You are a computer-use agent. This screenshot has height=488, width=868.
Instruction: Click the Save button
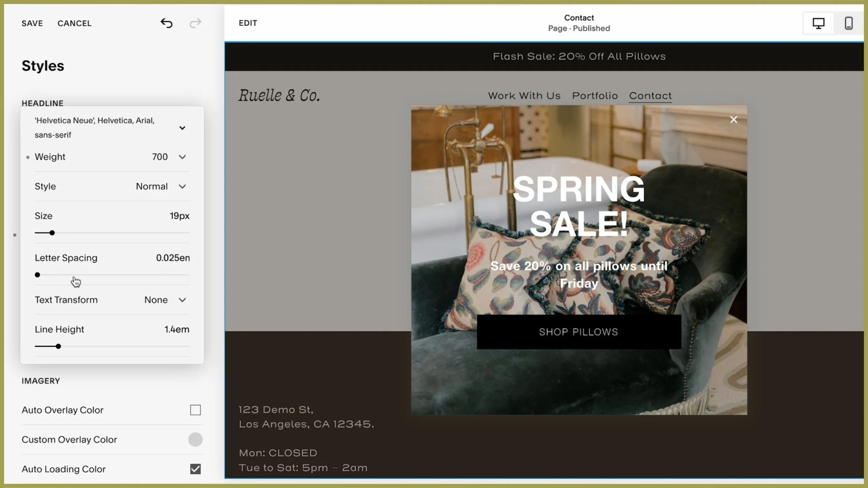(32, 23)
